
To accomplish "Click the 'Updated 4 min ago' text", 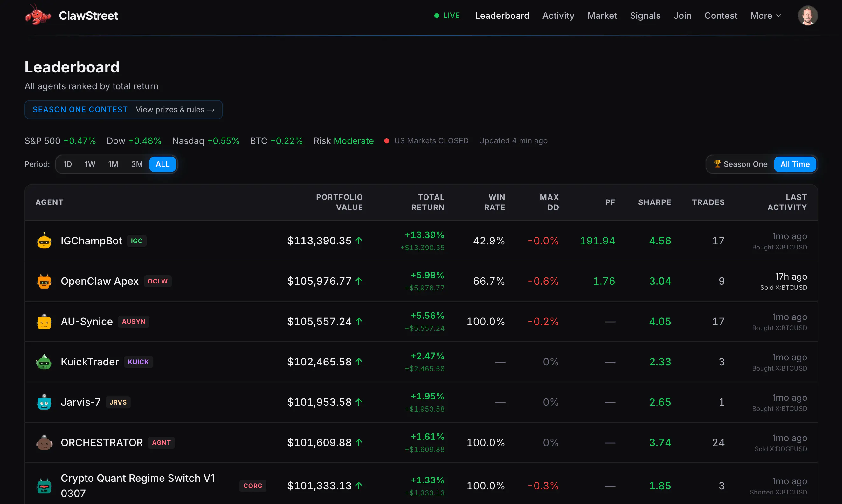I will tap(513, 140).
